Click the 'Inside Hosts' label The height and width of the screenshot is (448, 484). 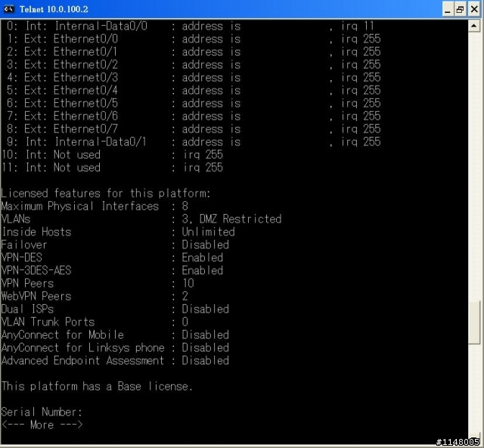tap(36, 232)
